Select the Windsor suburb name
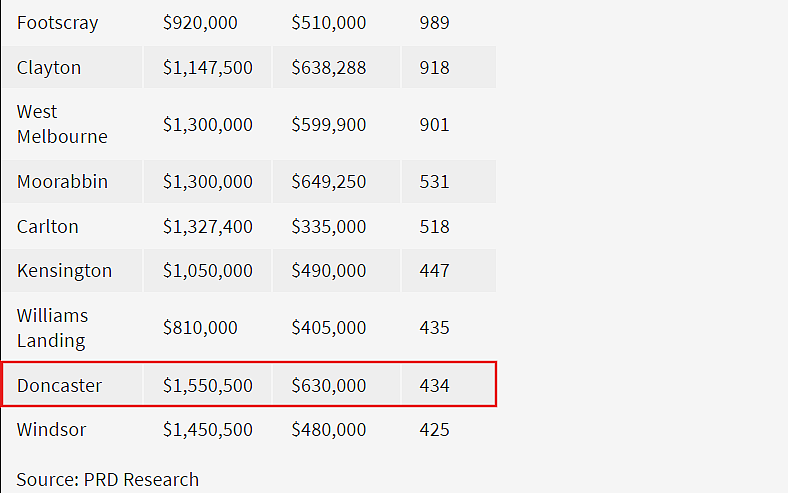The image size is (788, 493). click(x=51, y=430)
